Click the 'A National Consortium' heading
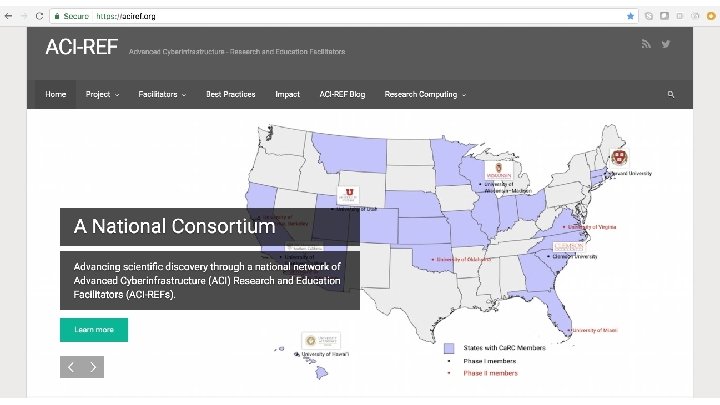 174,226
